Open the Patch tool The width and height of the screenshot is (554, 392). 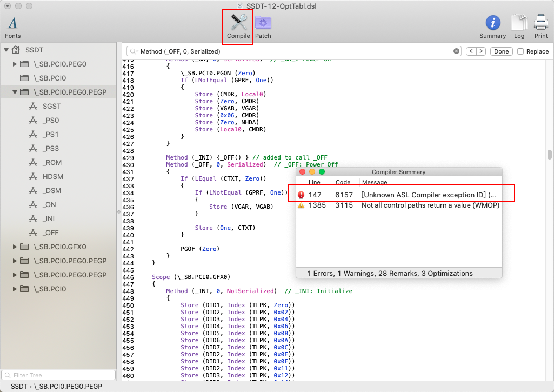pos(263,27)
